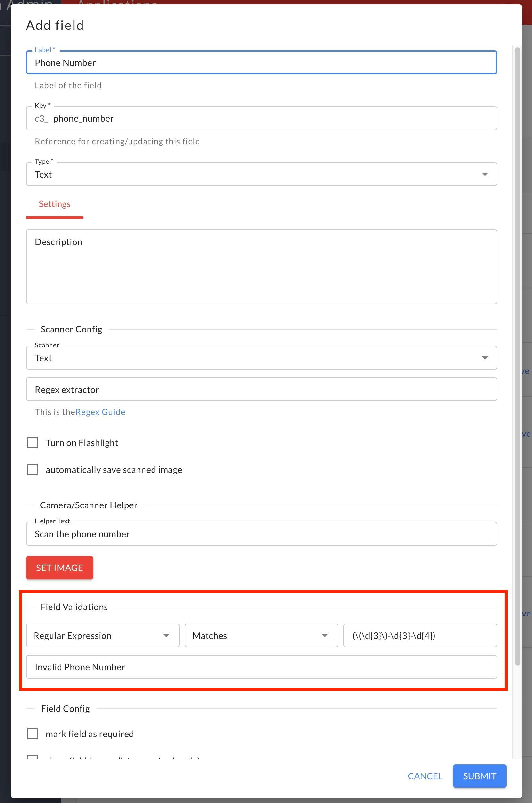Focus the Label input with Phone Number
Viewport: 532px width, 803px height.
261,62
